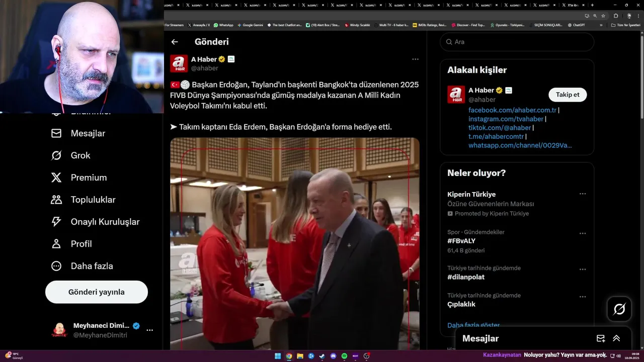Open Spotify from the taskbar
The width and height of the screenshot is (644, 362).
tap(344, 356)
